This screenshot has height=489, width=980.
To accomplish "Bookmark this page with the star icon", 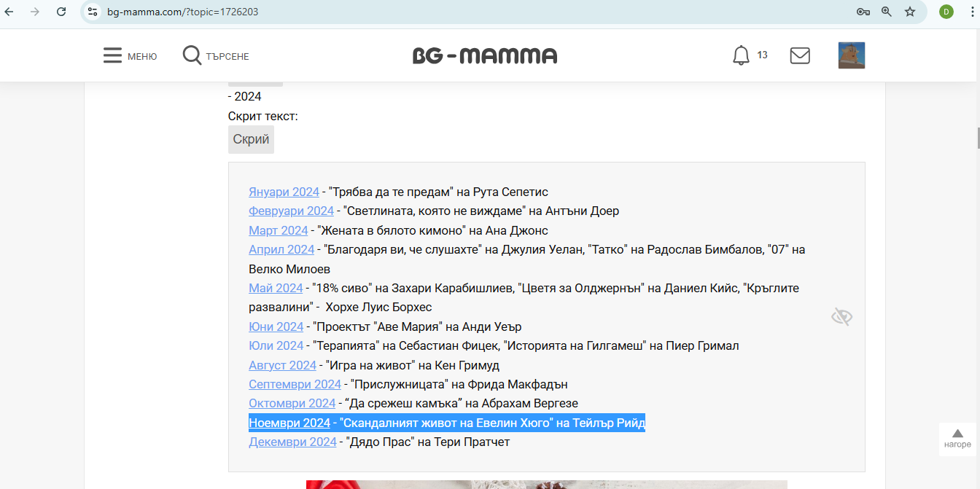I will point(910,12).
